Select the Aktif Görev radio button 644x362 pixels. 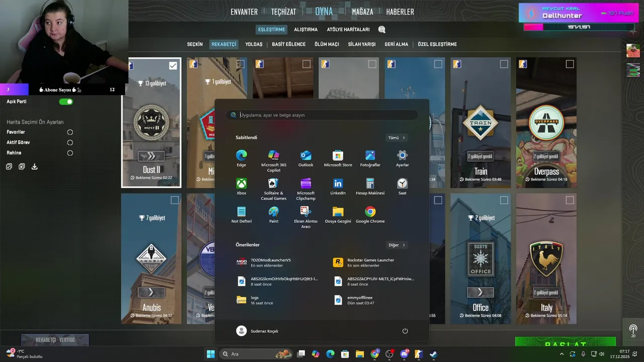[70, 143]
